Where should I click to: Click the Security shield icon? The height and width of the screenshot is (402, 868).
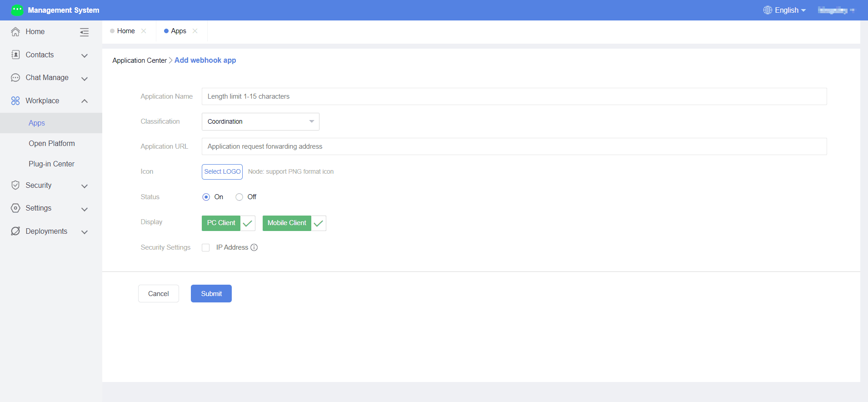click(15, 185)
